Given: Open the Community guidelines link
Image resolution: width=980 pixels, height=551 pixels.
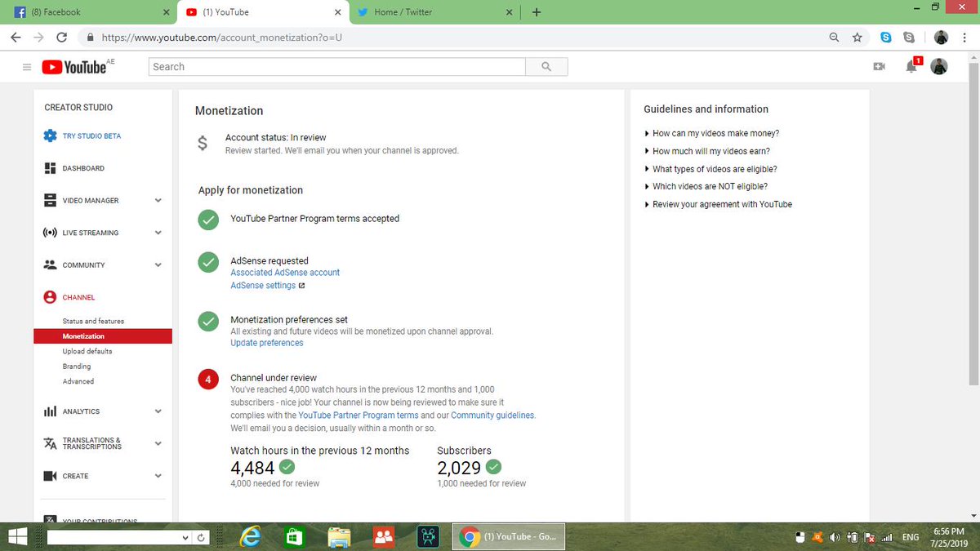Looking at the screenshot, I should point(492,415).
